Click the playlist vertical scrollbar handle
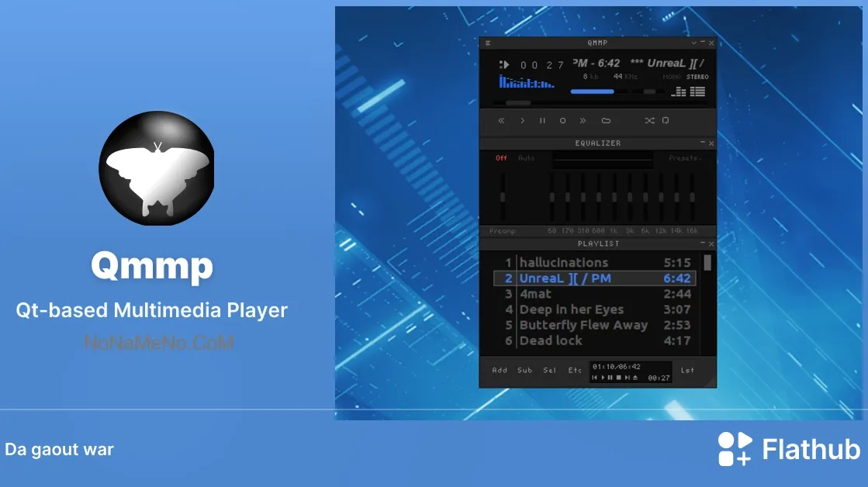 tap(707, 262)
